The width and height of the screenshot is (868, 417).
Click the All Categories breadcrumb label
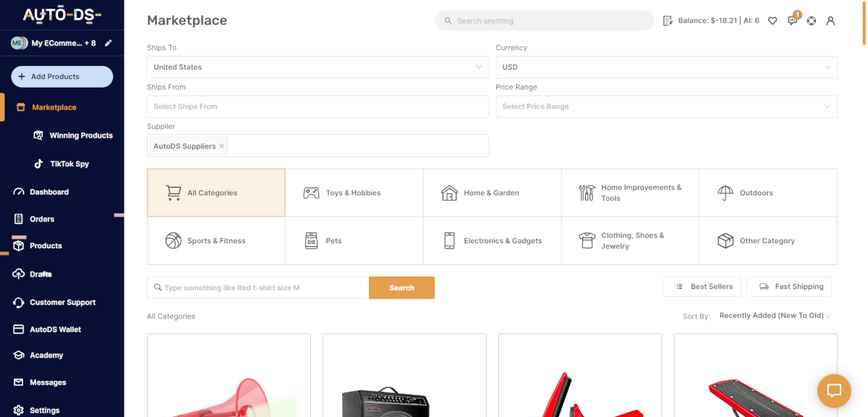coord(171,316)
